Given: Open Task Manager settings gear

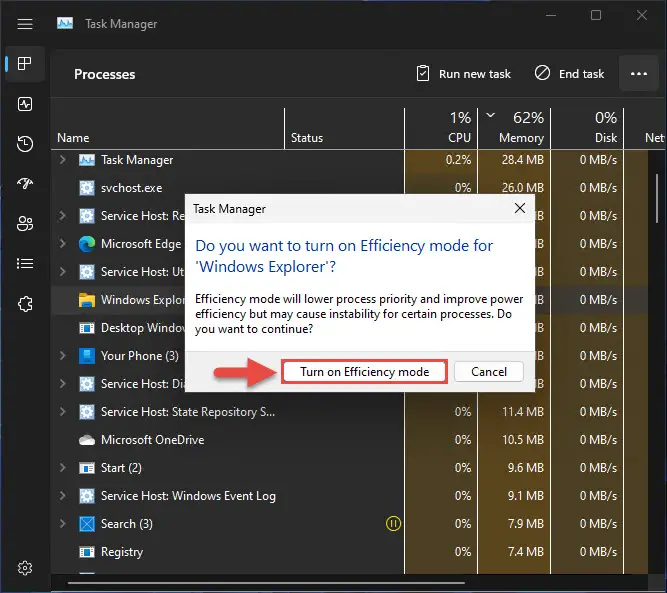Looking at the screenshot, I should point(25,568).
